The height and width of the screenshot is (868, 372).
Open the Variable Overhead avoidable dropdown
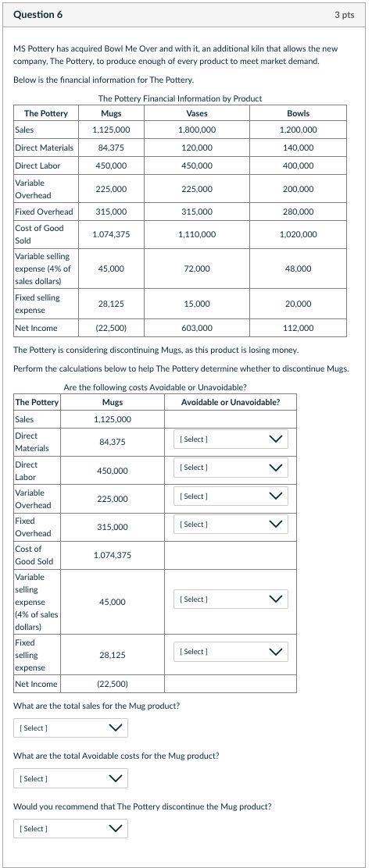[231, 496]
